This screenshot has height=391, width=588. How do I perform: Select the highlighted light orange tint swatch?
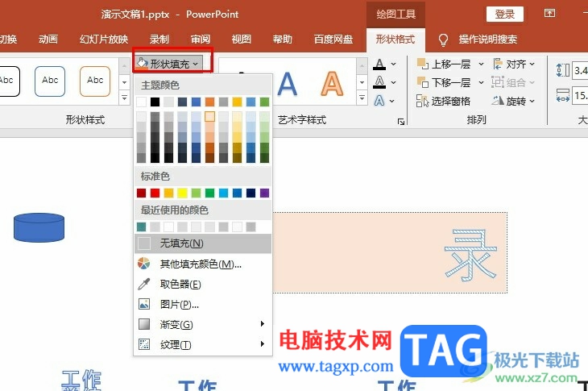(x=209, y=116)
